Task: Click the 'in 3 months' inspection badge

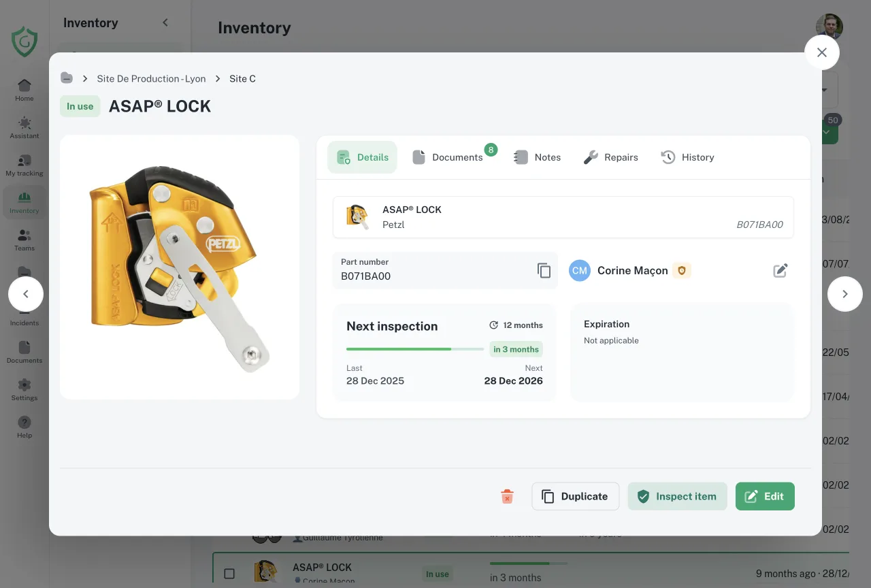Action: click(516, 349)
